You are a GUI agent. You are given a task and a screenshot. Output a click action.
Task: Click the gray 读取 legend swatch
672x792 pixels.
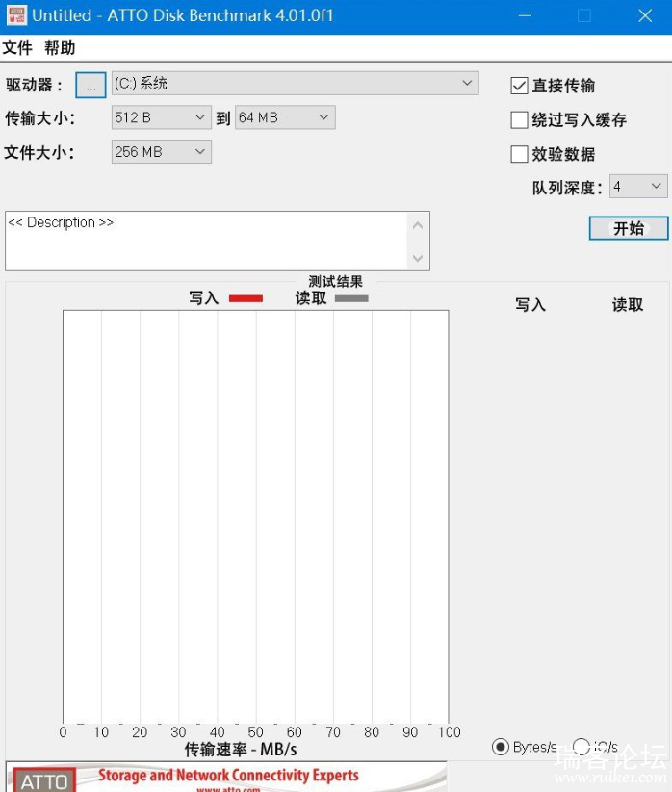tap(351, 298)
